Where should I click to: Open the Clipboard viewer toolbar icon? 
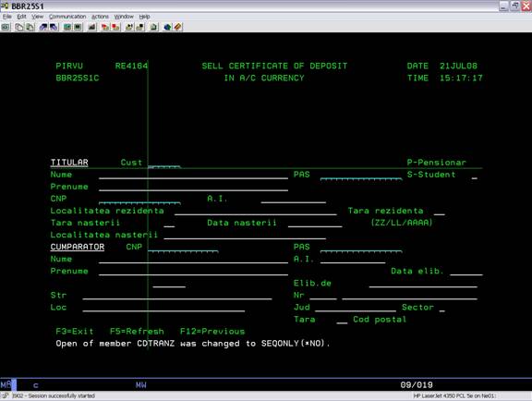pyautogui.click(x=153, y=27)
